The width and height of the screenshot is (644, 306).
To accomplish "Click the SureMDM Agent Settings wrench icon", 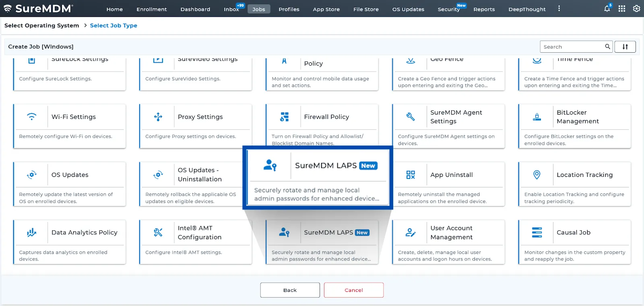I will pos(411,117).
